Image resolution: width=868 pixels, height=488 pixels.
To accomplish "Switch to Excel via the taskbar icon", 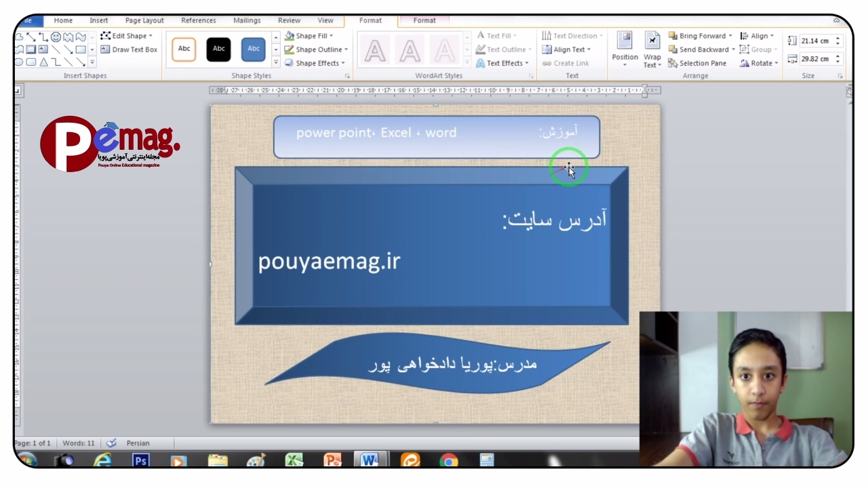I will click(294, 461).
